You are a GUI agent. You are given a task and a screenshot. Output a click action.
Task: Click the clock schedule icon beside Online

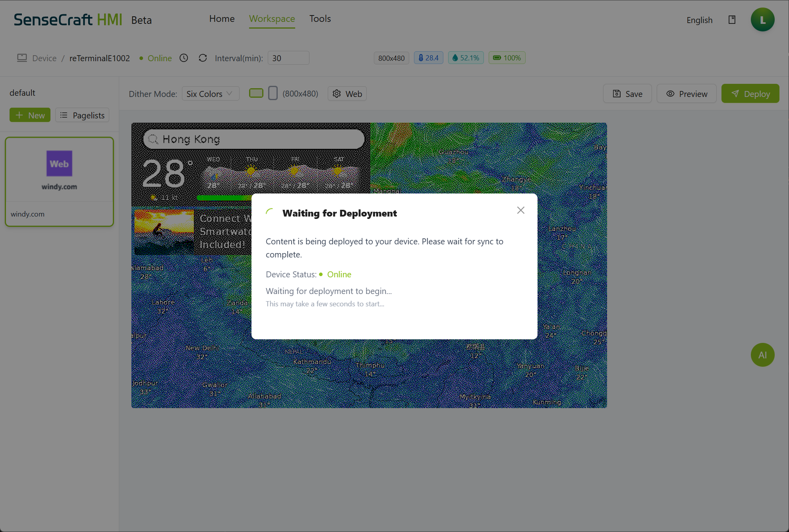[184, 58]
